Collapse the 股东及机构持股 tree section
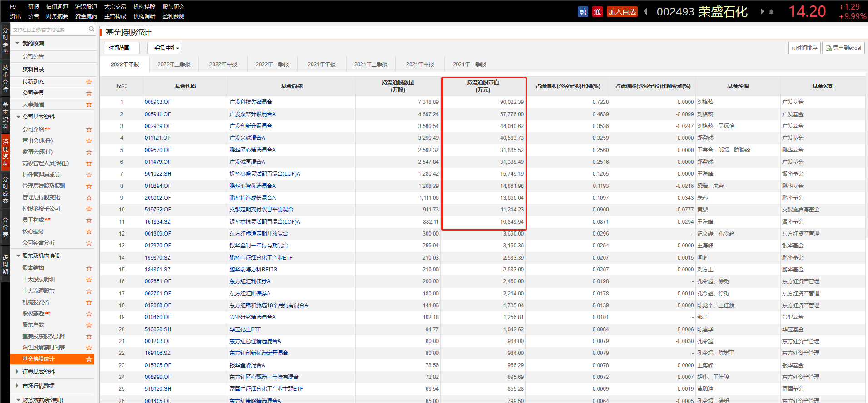This screenshot has width=868, height=403. pyautogui.click(x=18, y=256)
